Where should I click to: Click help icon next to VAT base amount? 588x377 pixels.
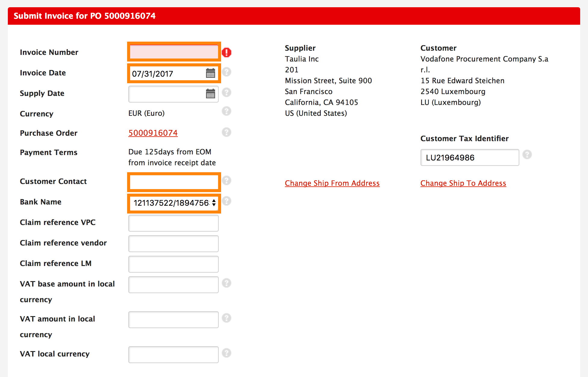tap(227, 283)
